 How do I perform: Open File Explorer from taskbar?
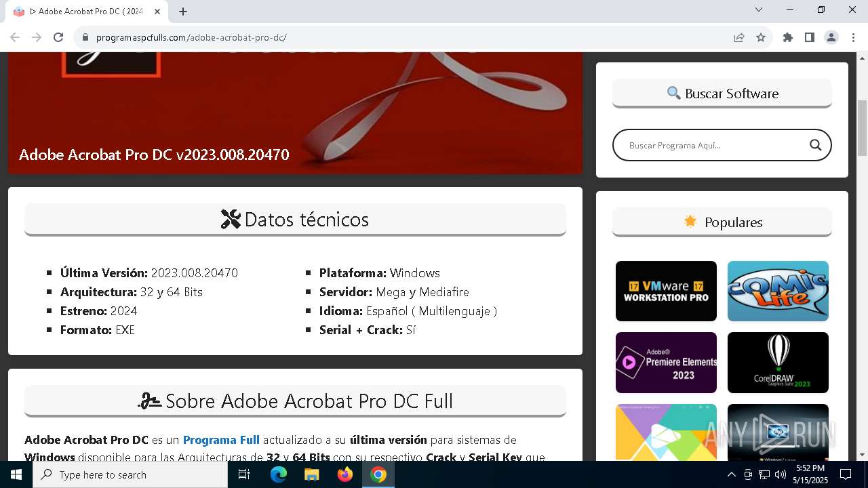tap(312, 474)
